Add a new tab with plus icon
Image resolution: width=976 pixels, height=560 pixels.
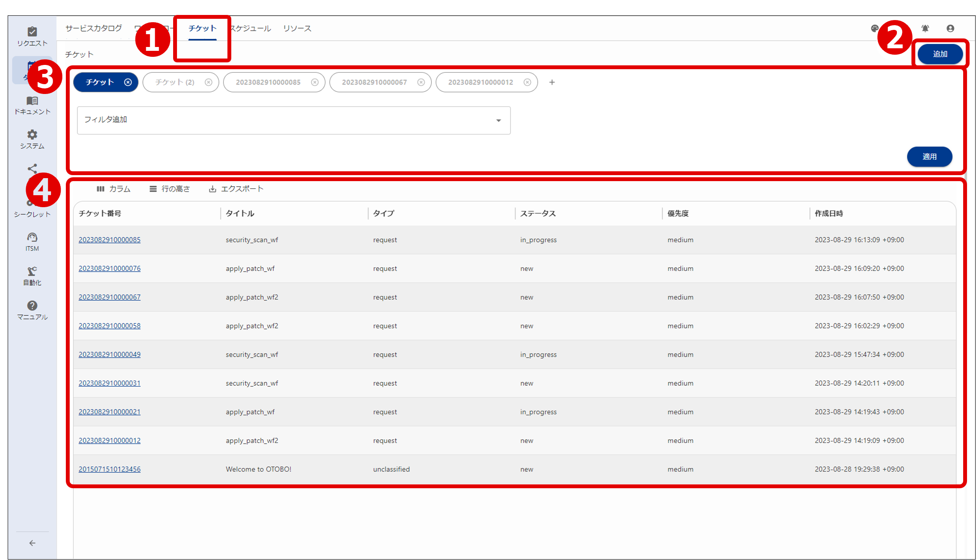(552, 82)
